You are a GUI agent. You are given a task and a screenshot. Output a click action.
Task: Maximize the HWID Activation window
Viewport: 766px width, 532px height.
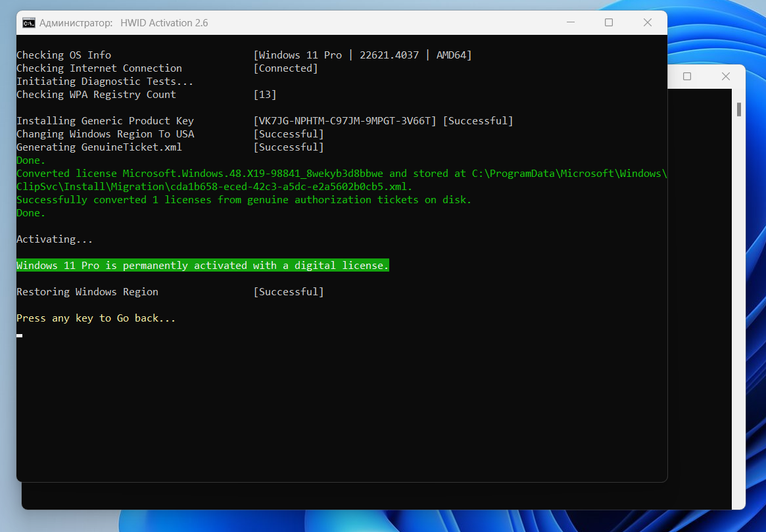pos(609,23)
